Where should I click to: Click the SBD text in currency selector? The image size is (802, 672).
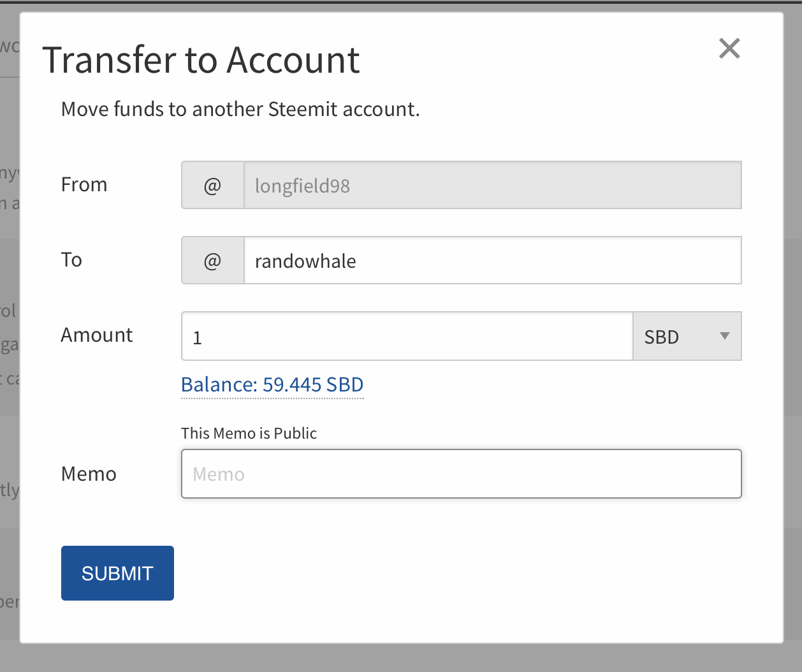[662, 337]
